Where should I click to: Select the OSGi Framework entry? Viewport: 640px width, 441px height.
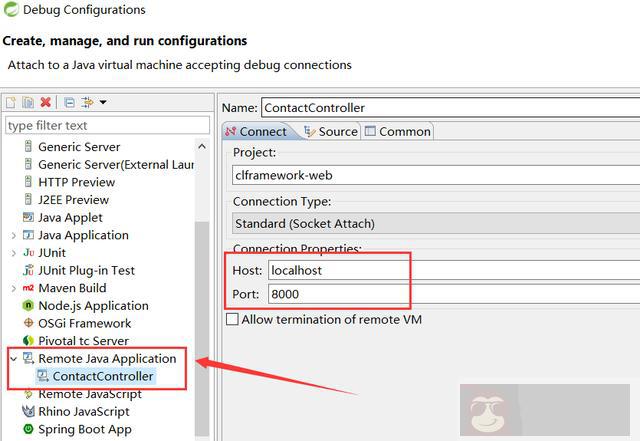[84, 323]
